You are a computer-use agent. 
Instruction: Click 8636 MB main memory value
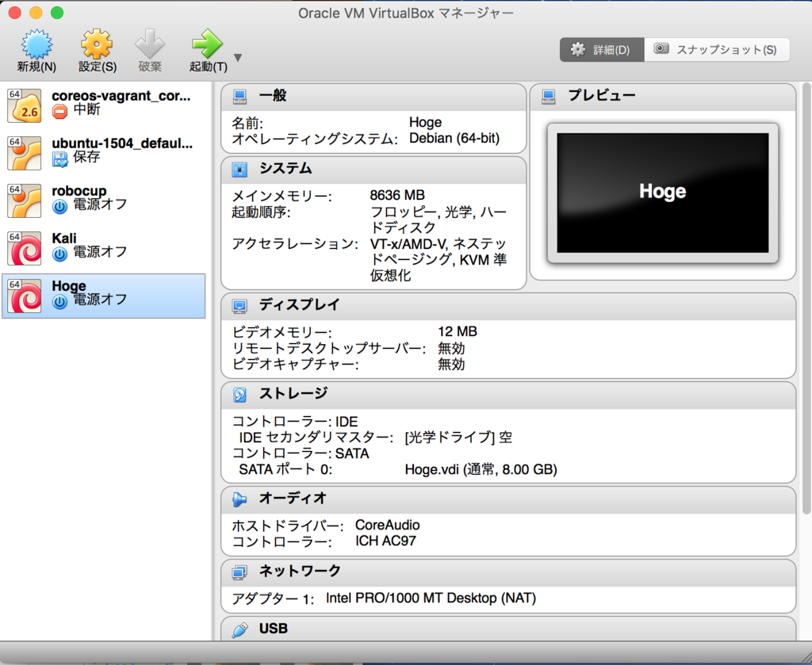point(397,195)
